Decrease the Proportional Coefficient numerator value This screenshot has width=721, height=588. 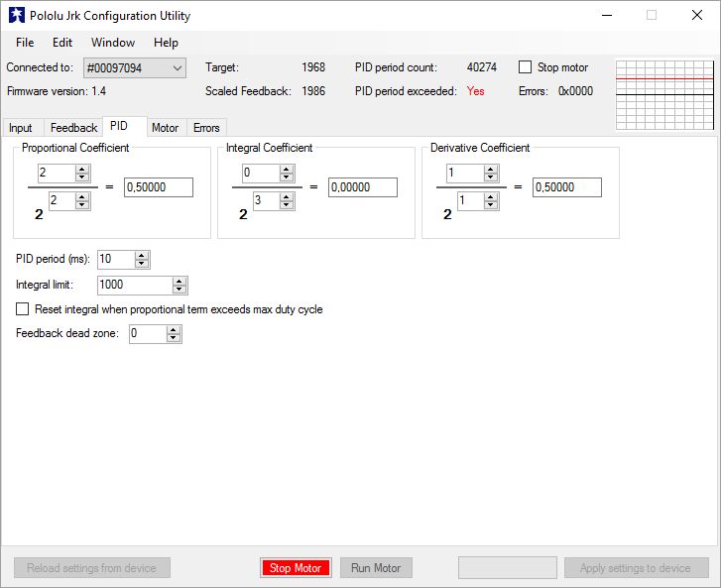point(82,177)
